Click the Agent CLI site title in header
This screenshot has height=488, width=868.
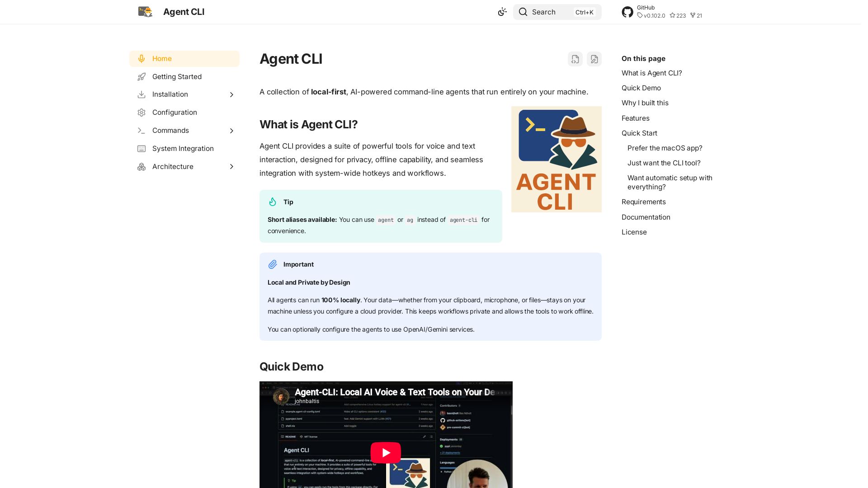(x=184, y=12)
